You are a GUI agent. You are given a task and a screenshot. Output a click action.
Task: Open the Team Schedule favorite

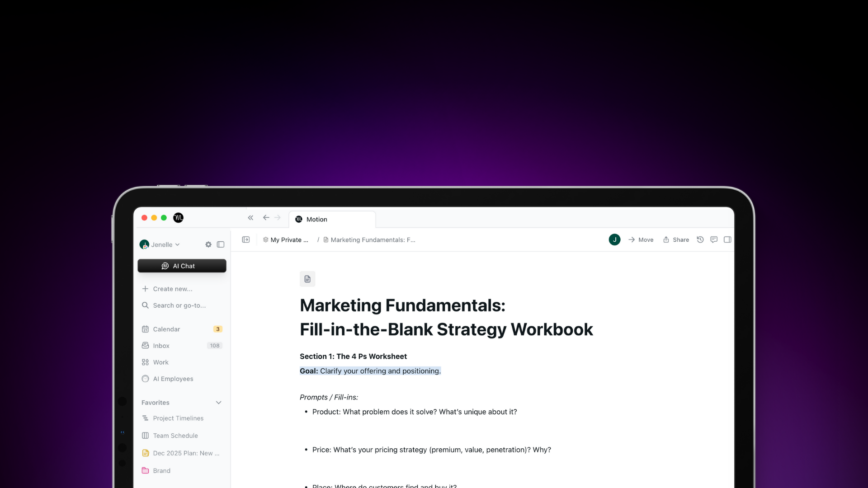175,436
